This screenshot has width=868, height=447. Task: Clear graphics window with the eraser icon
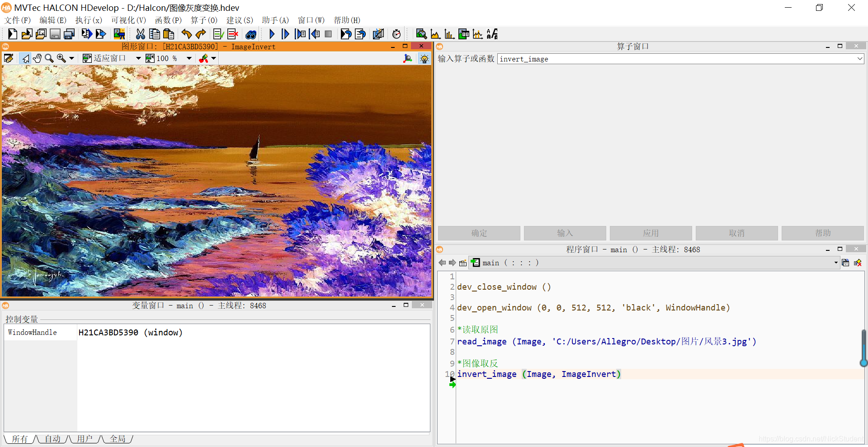[9, 58]
